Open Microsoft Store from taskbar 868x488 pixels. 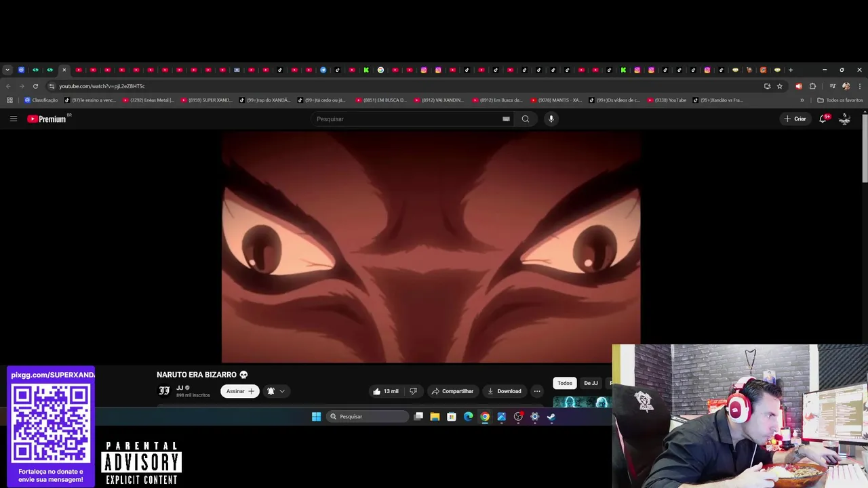tap(452, 417)
